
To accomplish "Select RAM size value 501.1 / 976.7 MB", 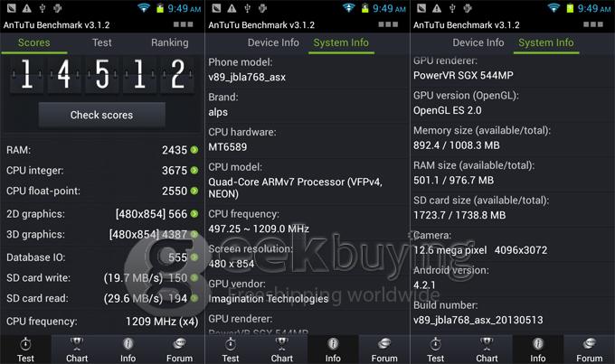I will tap(454, 181).
